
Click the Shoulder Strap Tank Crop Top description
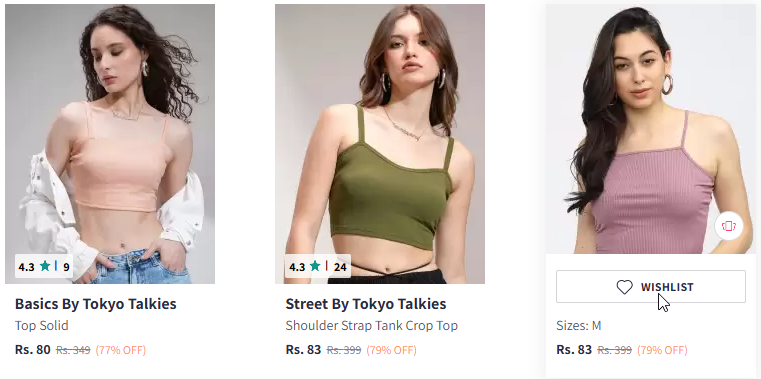coord(372,326)
